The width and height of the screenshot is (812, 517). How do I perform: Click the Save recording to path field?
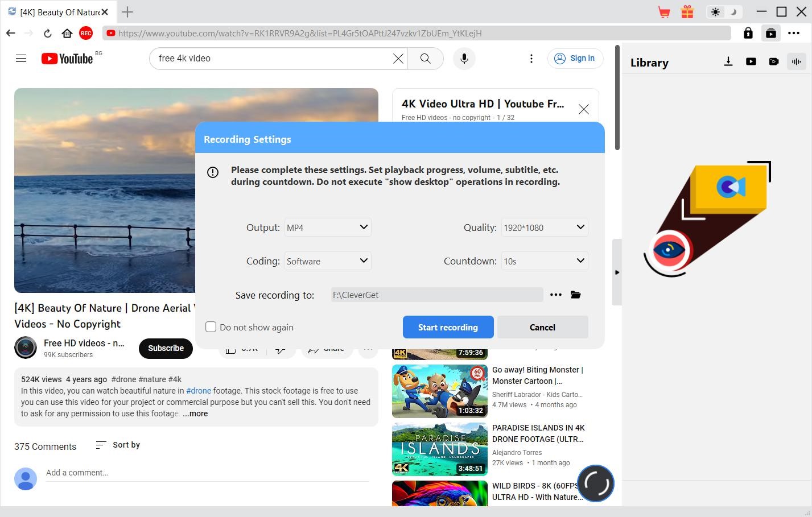click(436, 295)
